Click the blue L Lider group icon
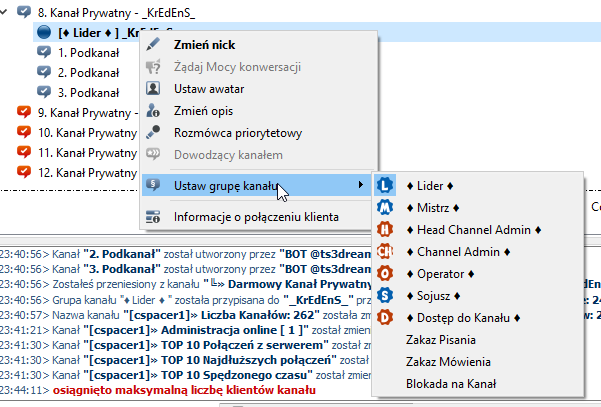The height and width of the screenshot is (407, 601). pos(385,185)
